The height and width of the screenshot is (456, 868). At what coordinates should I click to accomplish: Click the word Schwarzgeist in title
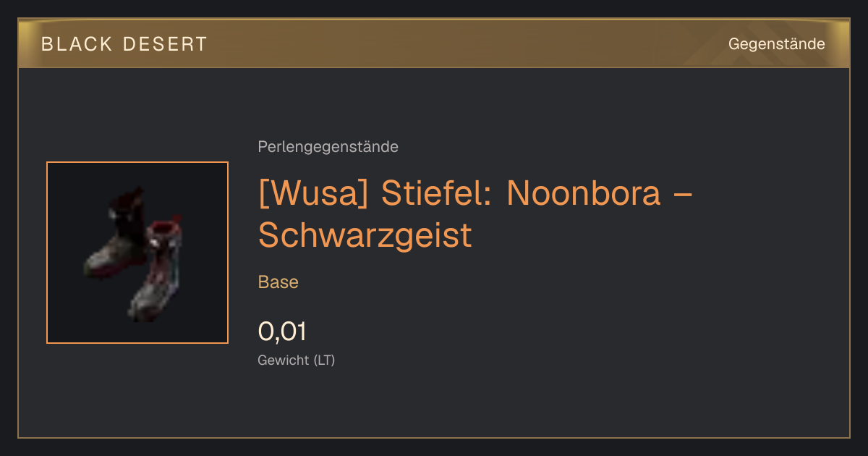(365, 235)
